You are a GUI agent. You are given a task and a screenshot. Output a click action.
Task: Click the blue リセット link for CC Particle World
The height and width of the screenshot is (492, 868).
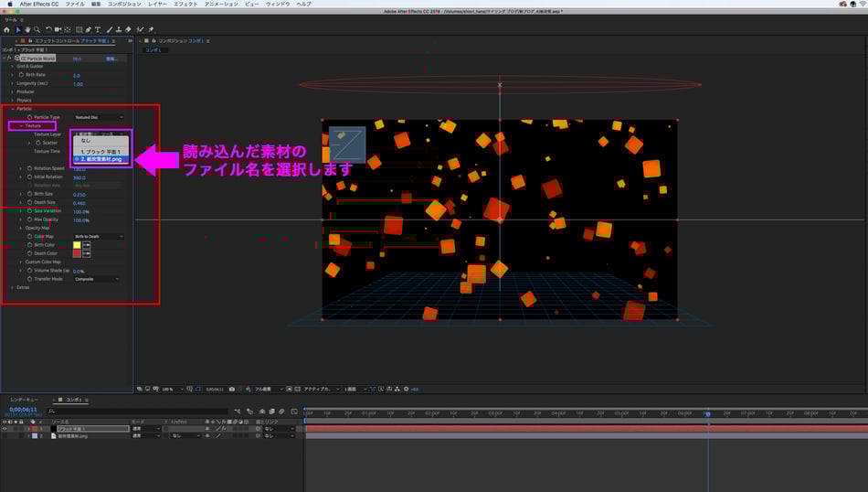point(77,59)
